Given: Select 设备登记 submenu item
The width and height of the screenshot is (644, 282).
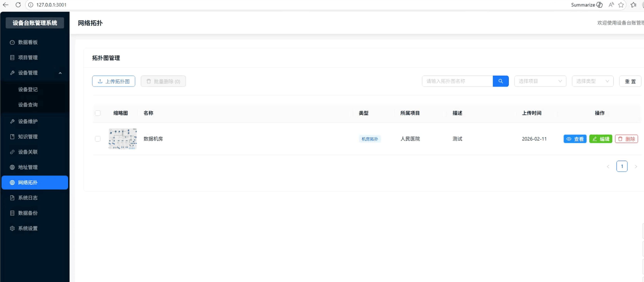Looking at the screenshot, I should click(x=35, y=89).
